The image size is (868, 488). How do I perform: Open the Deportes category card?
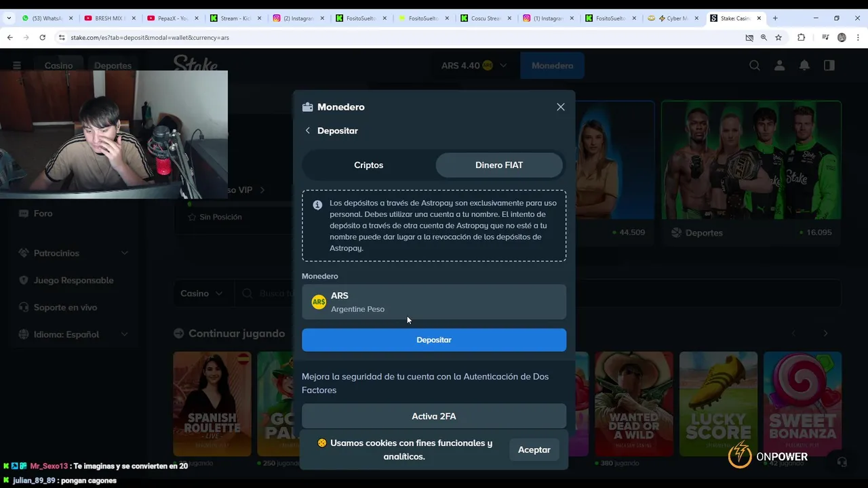pos(751,173)
